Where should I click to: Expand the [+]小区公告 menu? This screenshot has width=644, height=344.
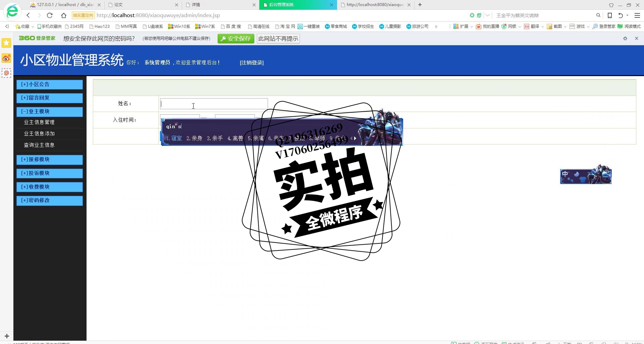pyautogui.click(x=50, y=84)
